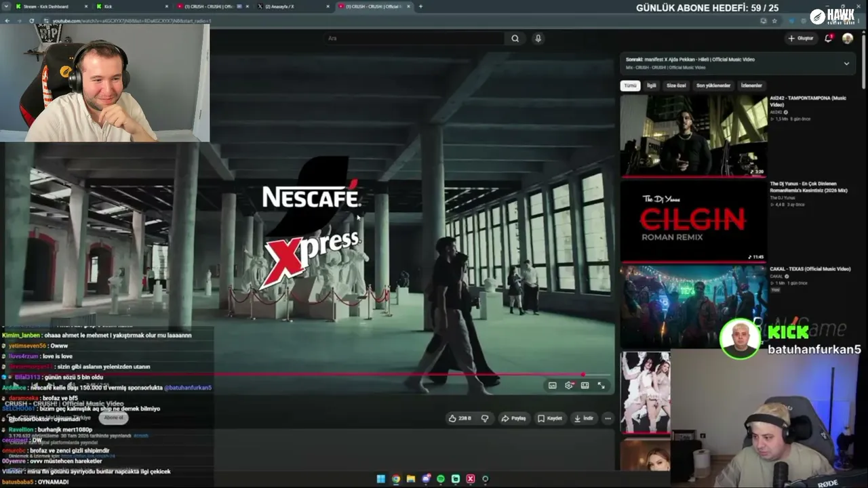
Task: Open Windows Start menu
Action: pyautogui.click(x=381, y=479)
